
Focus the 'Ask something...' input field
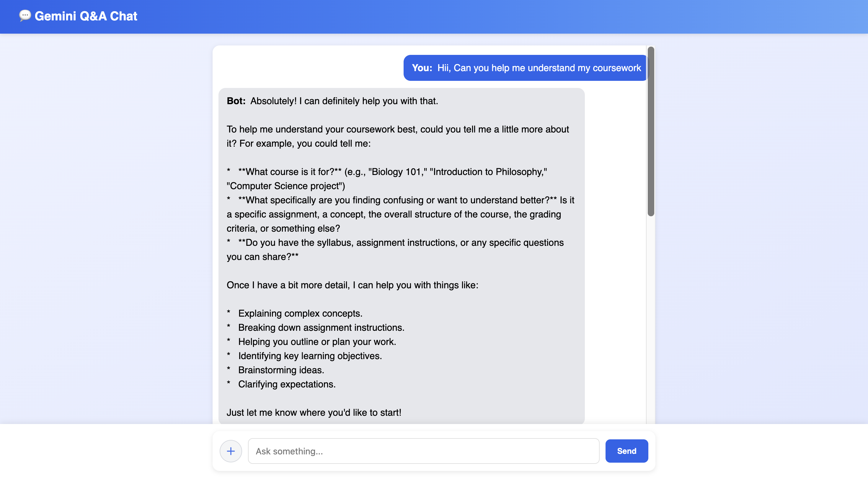423,451
